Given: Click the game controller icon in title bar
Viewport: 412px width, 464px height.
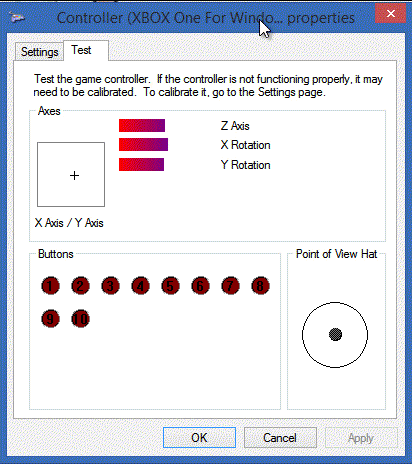Looking at the screenshot, I should point(17,17).
